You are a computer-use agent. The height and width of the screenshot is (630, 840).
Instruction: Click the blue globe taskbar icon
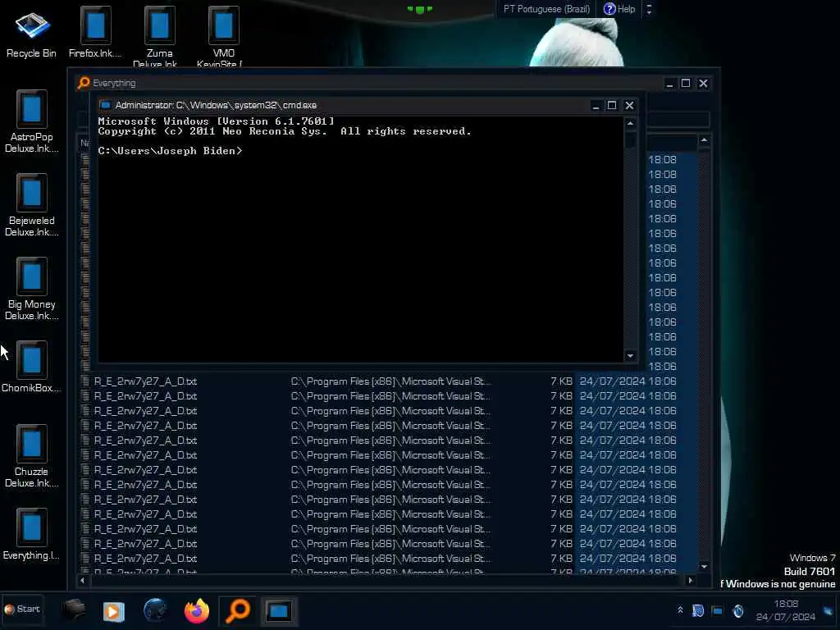[155, 610]
